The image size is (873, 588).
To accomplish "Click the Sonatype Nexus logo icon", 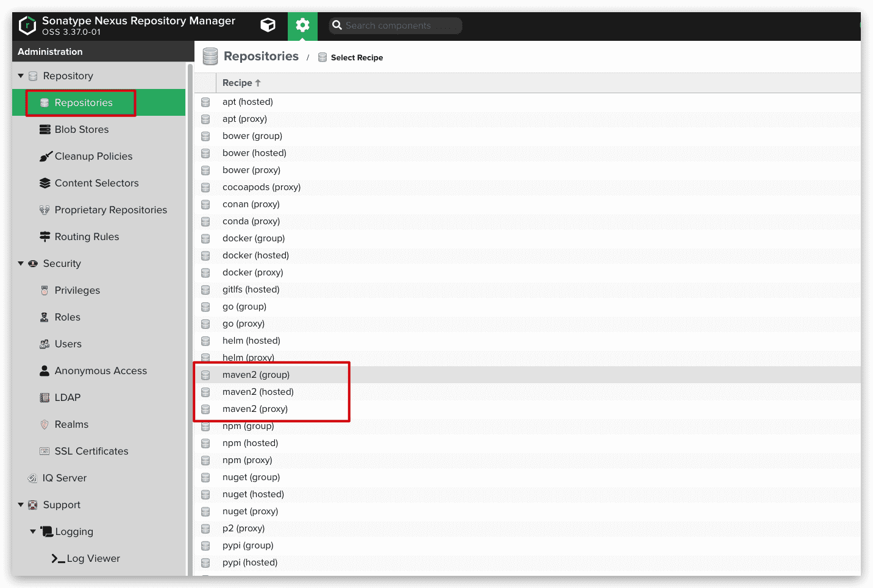I will [x=27, y=26].
